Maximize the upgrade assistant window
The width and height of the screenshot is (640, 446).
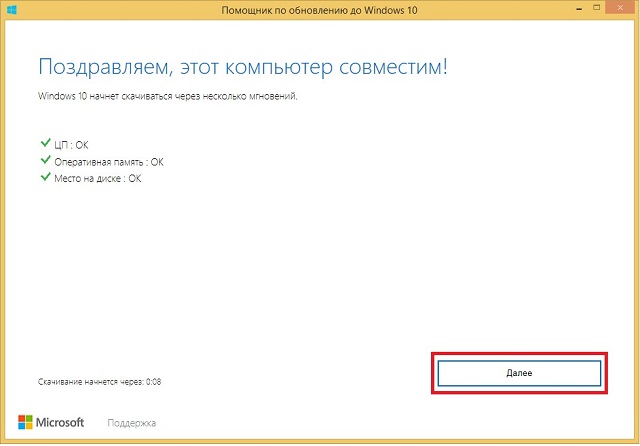[596, 8]
